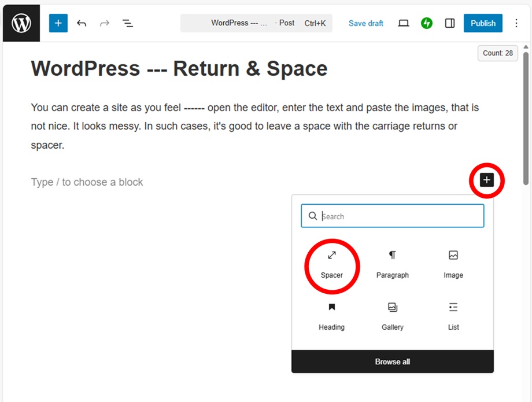
Task: Open the three-dot options menu
Action: point(516,23)
